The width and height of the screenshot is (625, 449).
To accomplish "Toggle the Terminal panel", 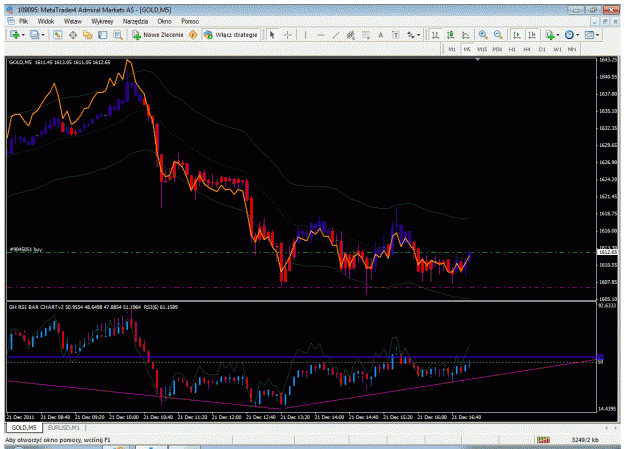I will pos(102,35).
